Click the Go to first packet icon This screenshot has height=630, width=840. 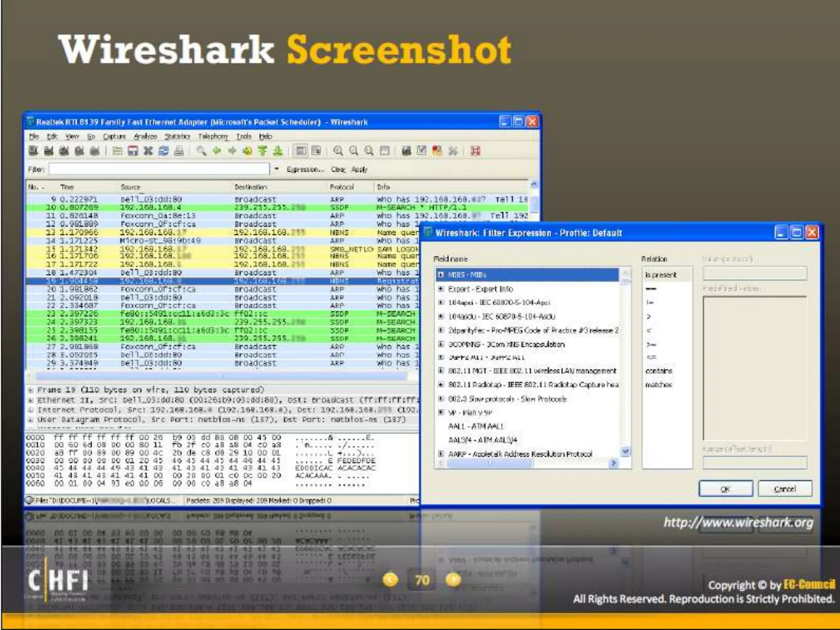(262, 151)
